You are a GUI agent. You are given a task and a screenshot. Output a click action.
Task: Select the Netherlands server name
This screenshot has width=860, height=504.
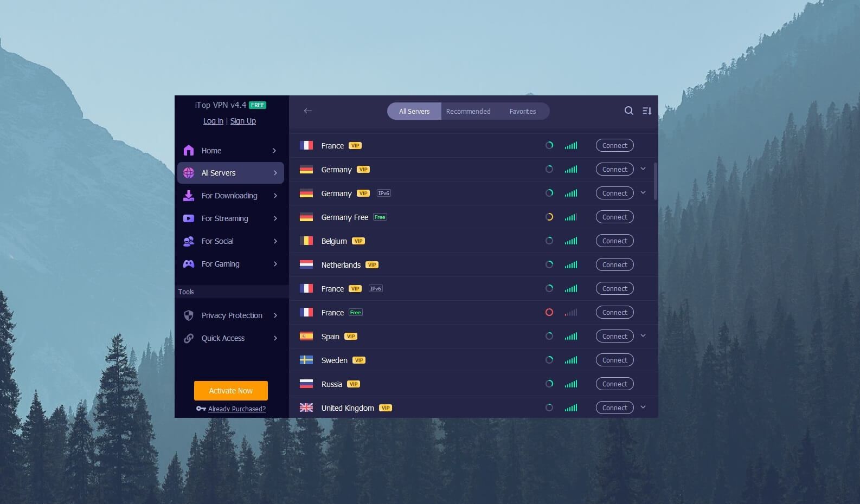tap(341, 264)
